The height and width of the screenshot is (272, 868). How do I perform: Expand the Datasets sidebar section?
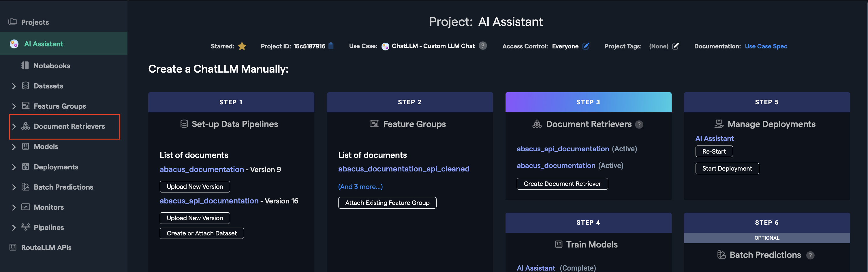(x=14, y=86)
